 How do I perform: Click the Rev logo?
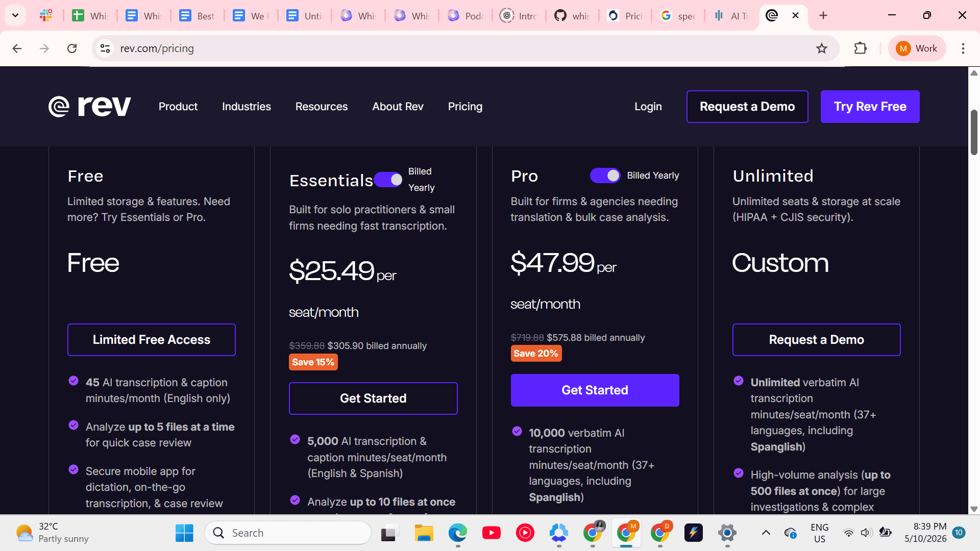point(90,106)
